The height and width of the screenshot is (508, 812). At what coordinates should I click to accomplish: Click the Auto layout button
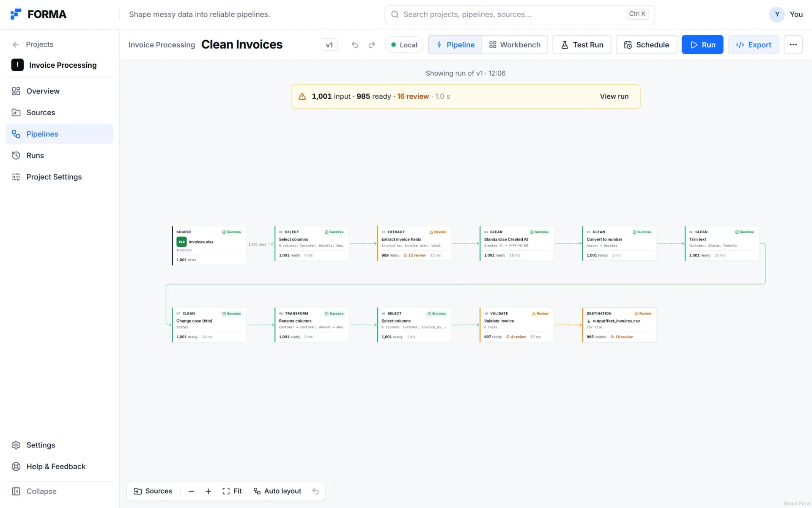[x=277, y=491]
